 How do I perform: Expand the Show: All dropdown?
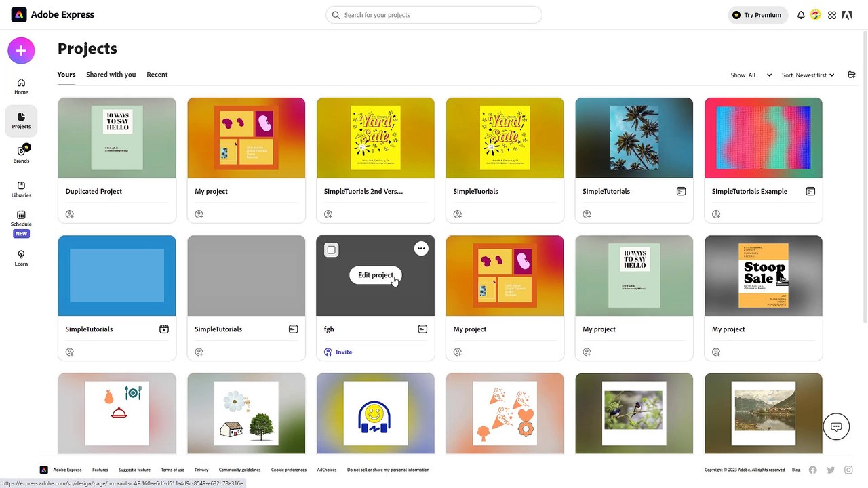point(751,75)
